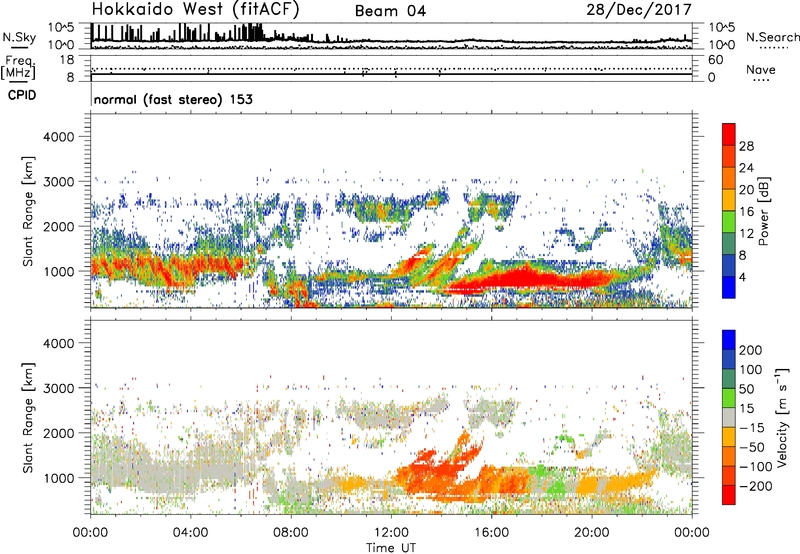Click the text normal (fast stereo) 153
The image size is (800, 554).
point(173,99)
